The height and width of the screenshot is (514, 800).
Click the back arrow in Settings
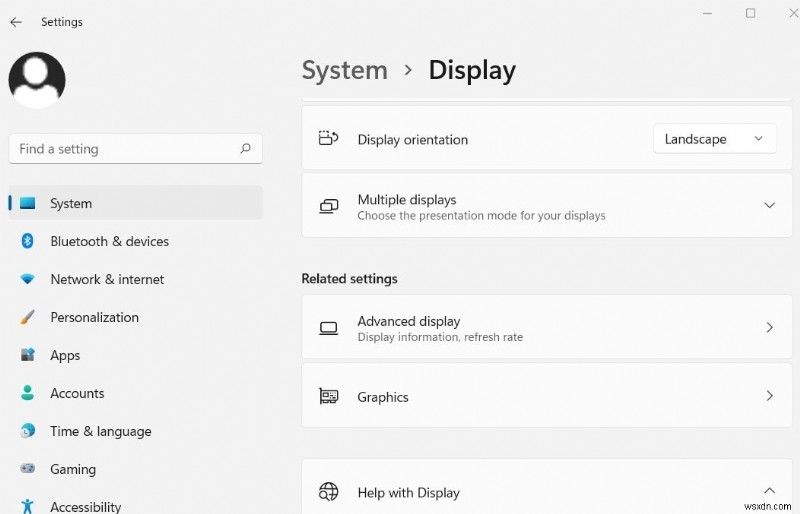(15, 22)
